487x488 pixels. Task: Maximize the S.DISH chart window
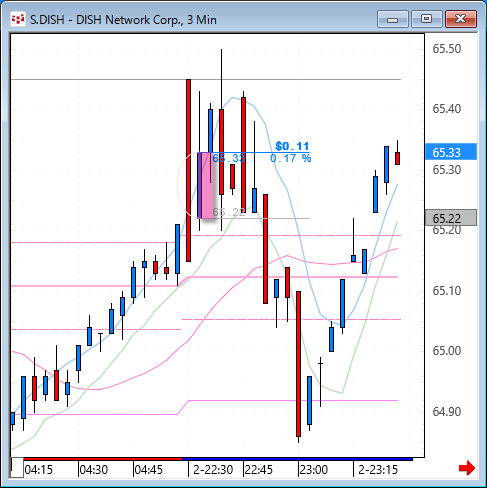point(426,19)
